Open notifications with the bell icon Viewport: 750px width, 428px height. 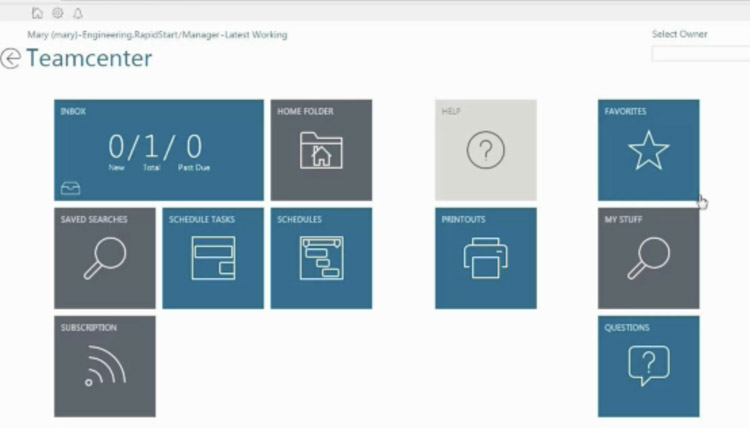pyautogui.click(x=78, y=13)
